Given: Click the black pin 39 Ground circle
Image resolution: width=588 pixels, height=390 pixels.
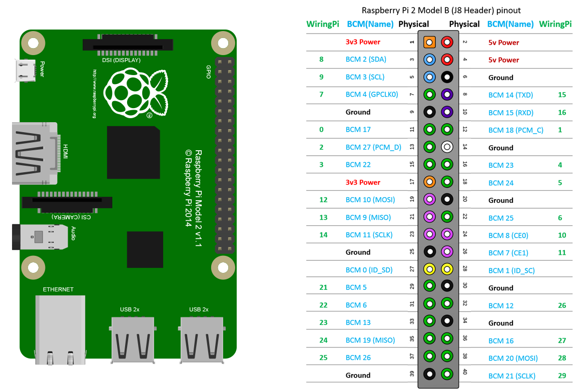Looking at the screenshot, I should (429, 374).
